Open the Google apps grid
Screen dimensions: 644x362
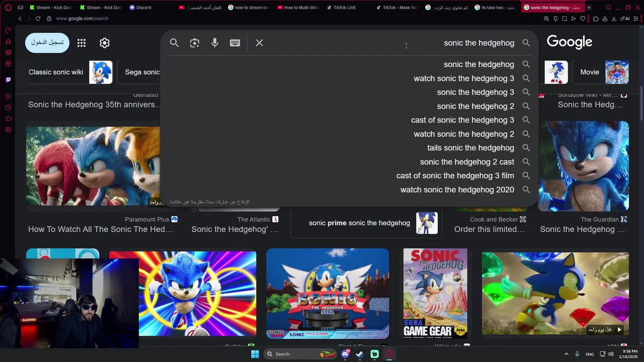click(82, 43)
